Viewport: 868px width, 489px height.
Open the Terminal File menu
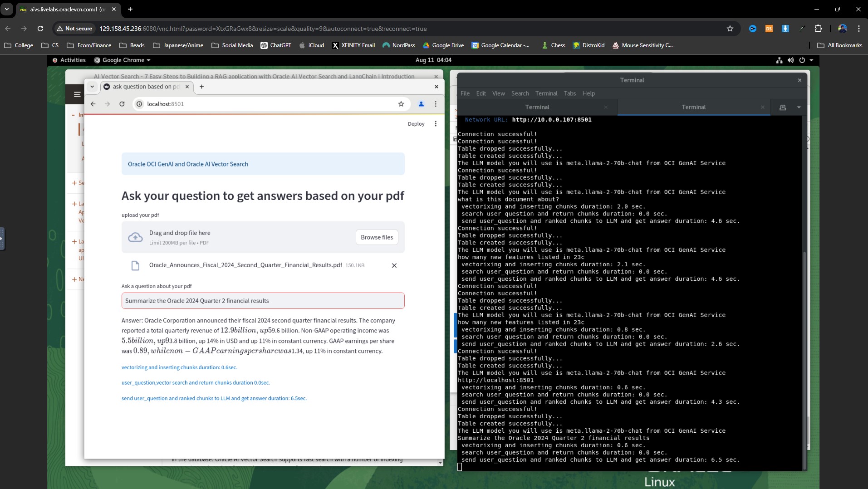coord(465,93)
